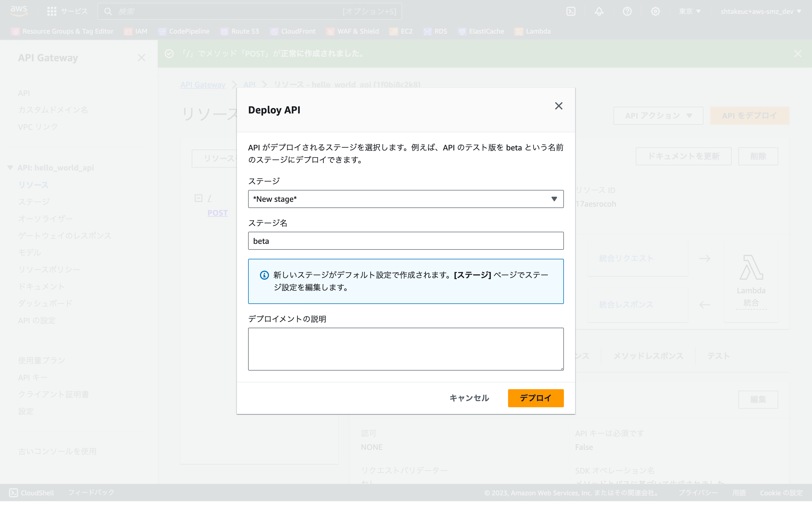
Task: Open the ステージ sidebar item
Action: 34,202
